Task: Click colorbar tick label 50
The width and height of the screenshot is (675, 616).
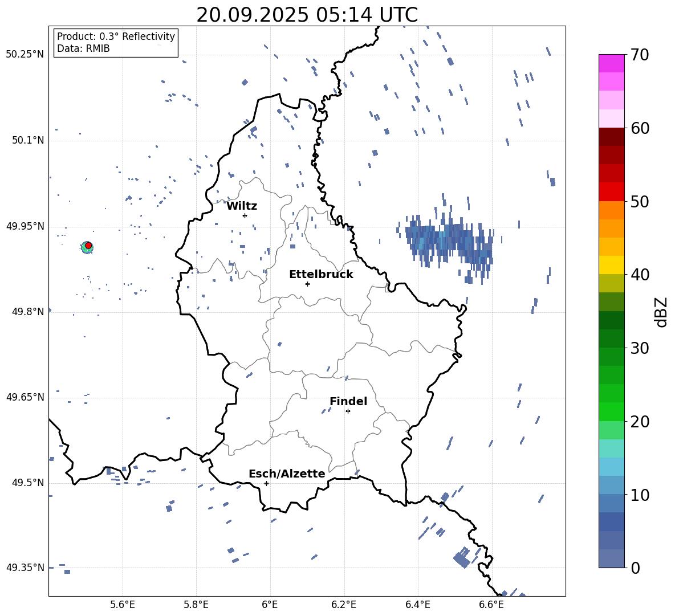Action: coord(639,201)
